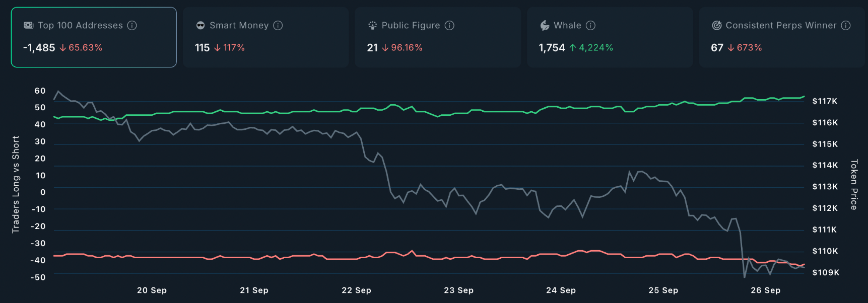Show info tooltip for Public Figure
The height and width of the screenshot is (303, 868).
[449, 25]
